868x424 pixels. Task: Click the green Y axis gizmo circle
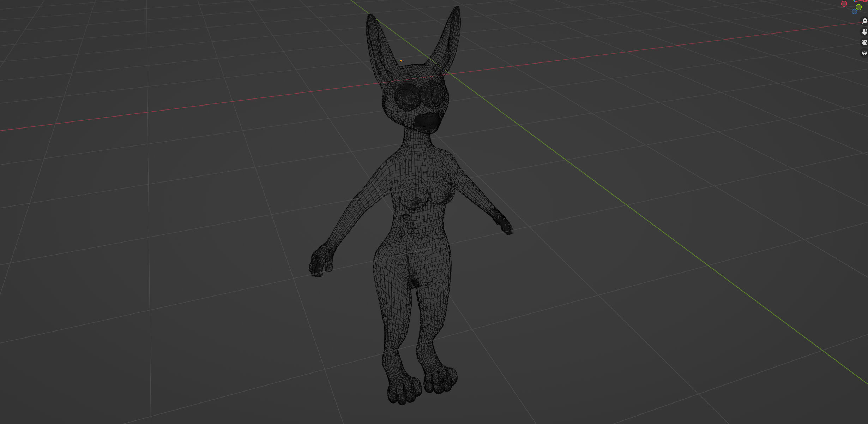coord(858,7)
